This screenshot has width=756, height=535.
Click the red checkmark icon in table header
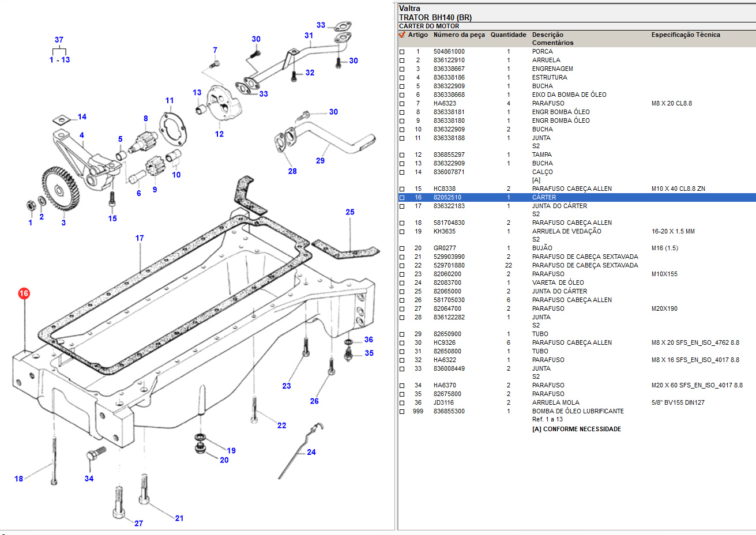[402, 35]
